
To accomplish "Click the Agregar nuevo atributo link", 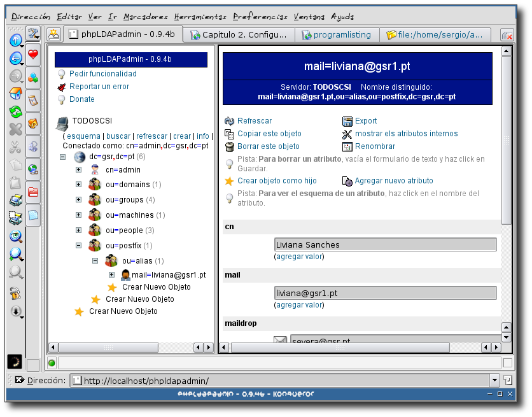I will pyautogui.click(x=393, y=181).
